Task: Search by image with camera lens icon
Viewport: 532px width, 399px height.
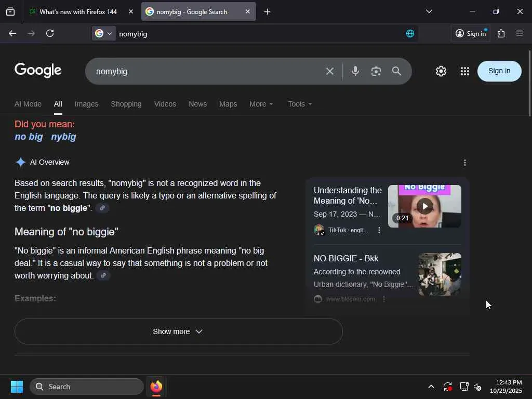Action: coord(376,71)
